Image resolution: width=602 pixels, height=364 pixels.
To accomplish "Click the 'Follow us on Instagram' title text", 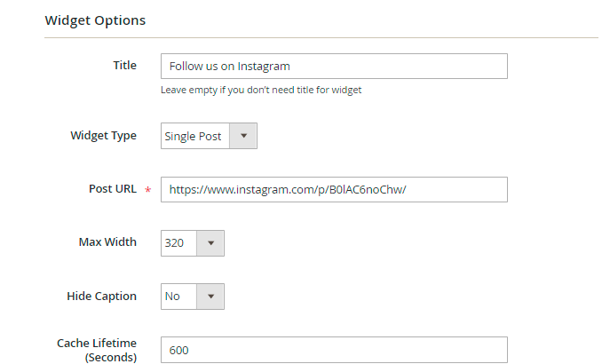I will point(229,66).
